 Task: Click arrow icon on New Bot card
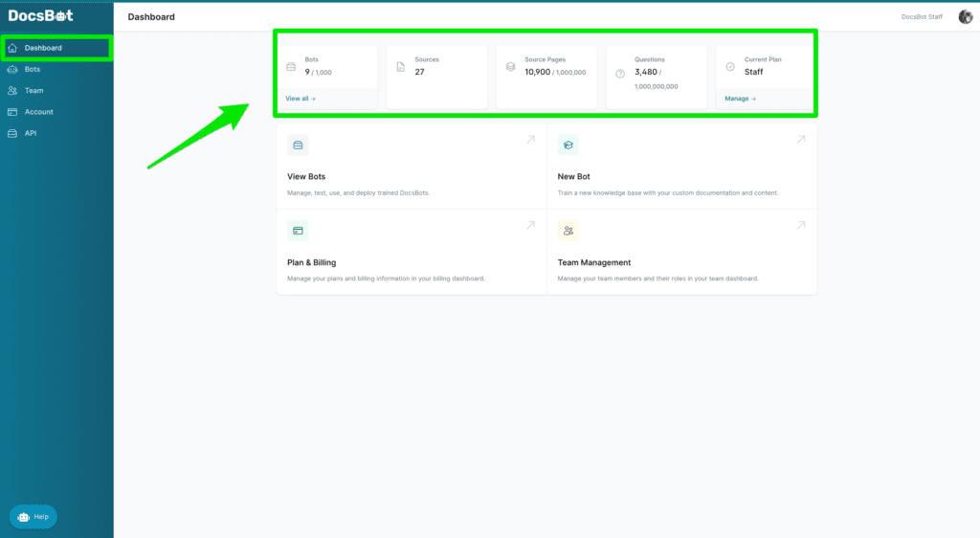pyautogui.click(x=800, y=140)
